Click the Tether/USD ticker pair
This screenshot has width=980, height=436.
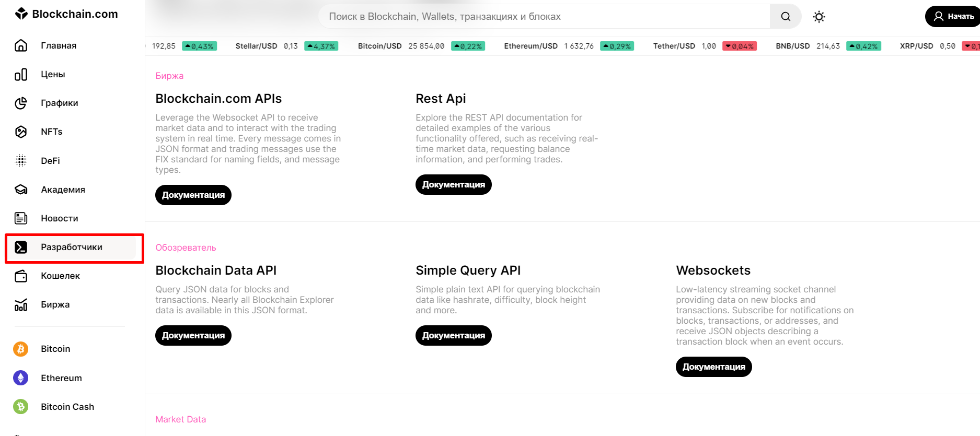[x=674, y=46]
